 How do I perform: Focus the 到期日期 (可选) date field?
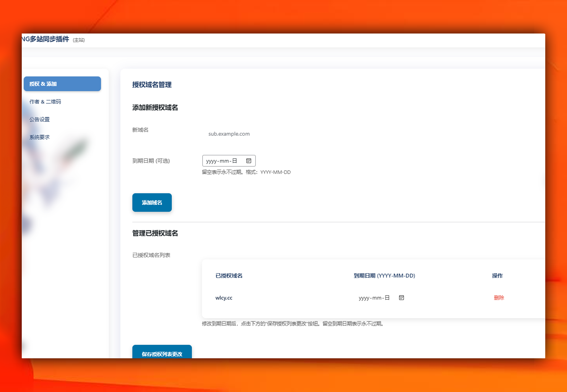pos(229,161)
